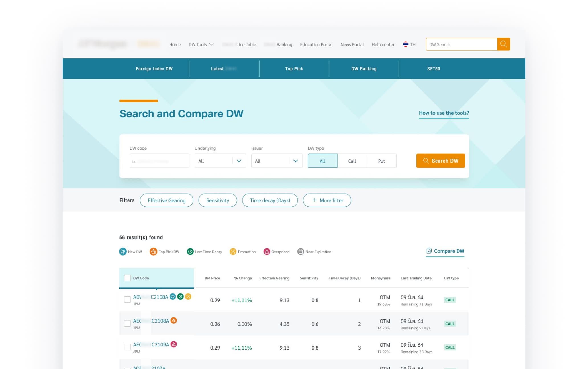
Task: Click the orange search magnifier icon
Action: click(503, 44)
